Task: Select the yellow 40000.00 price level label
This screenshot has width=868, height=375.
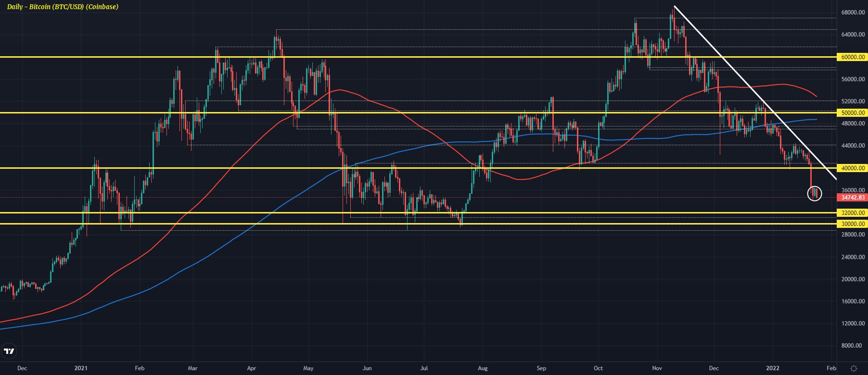Action: point(853,168)
